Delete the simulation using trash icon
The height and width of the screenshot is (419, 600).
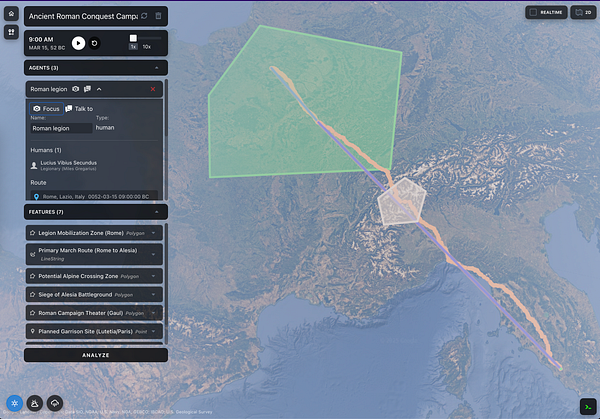tap(158, 16)
